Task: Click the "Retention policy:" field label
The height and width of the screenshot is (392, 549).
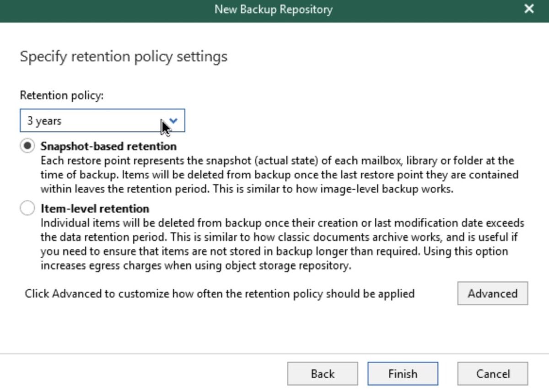Action: click(62, 96)
